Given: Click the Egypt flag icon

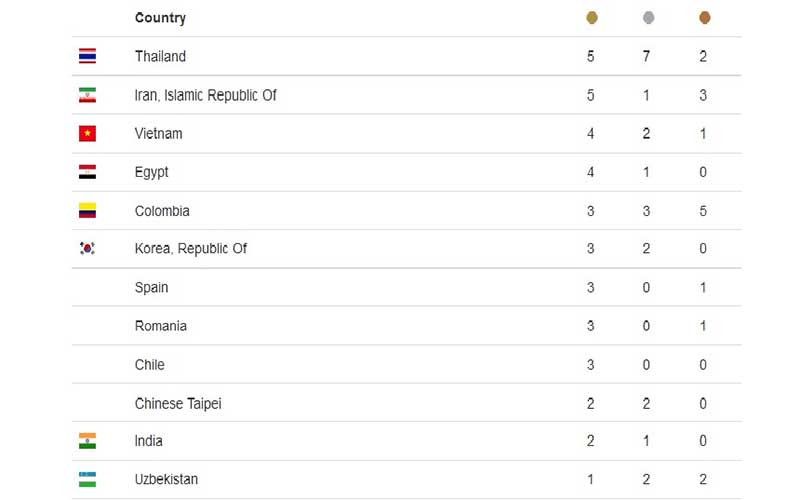Looking at the screenshot, I should [x=87, y=172].
